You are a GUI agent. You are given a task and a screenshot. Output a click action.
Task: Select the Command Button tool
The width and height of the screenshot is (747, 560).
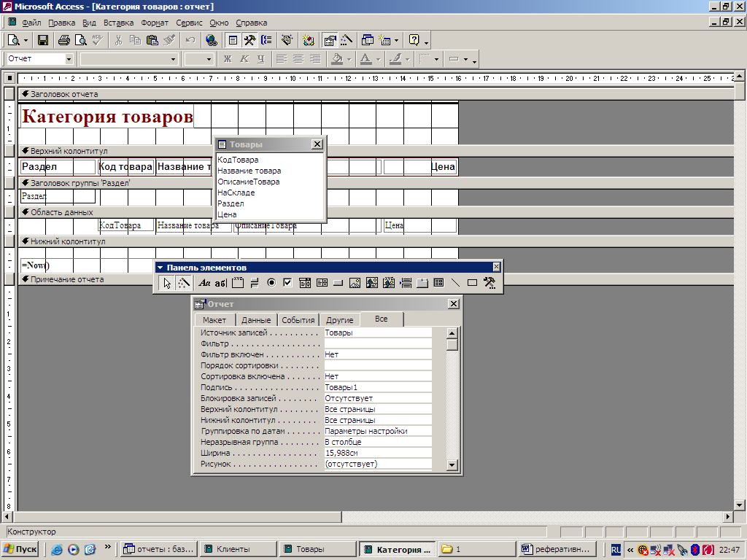(x=338, y=283)
